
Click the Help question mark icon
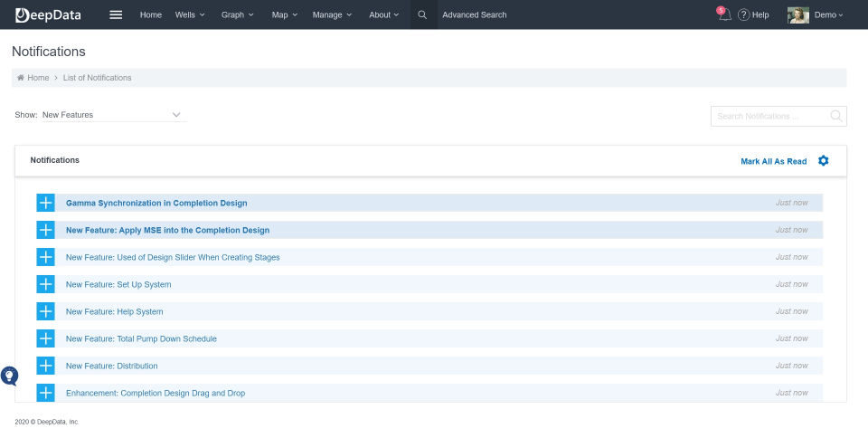coord(743,15)
